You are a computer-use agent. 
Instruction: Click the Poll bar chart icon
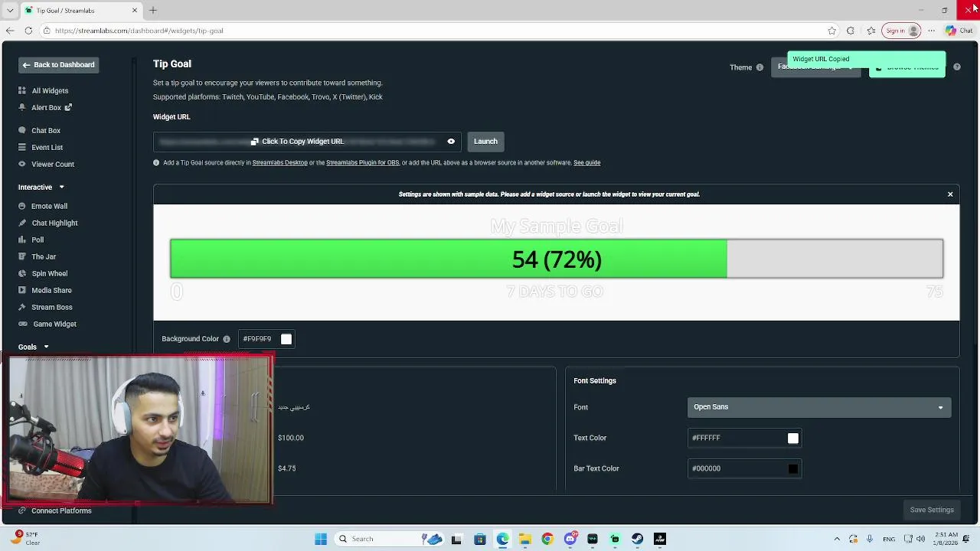[22, 240]
